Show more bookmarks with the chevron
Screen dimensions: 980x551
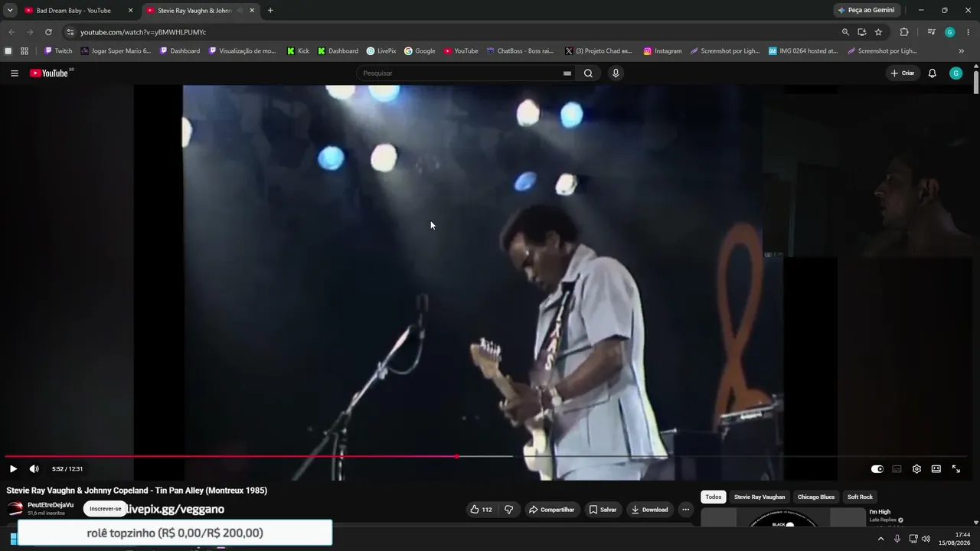coord(962,51)
